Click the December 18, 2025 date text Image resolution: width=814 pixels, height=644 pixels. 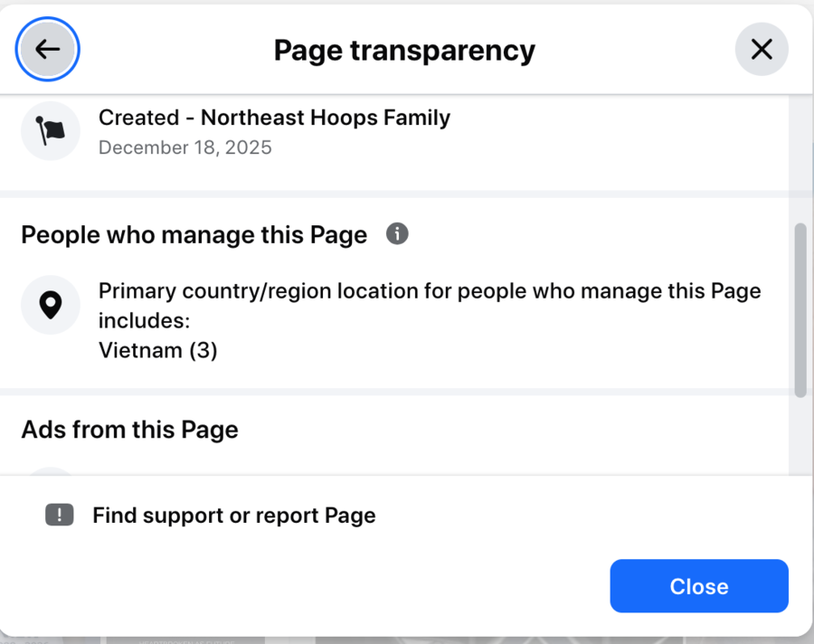pos(185,147)
